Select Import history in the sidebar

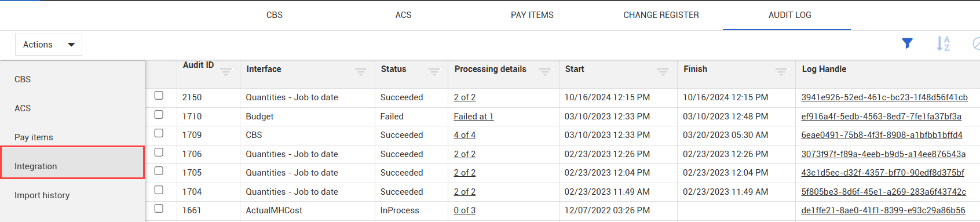click(42, 195)
